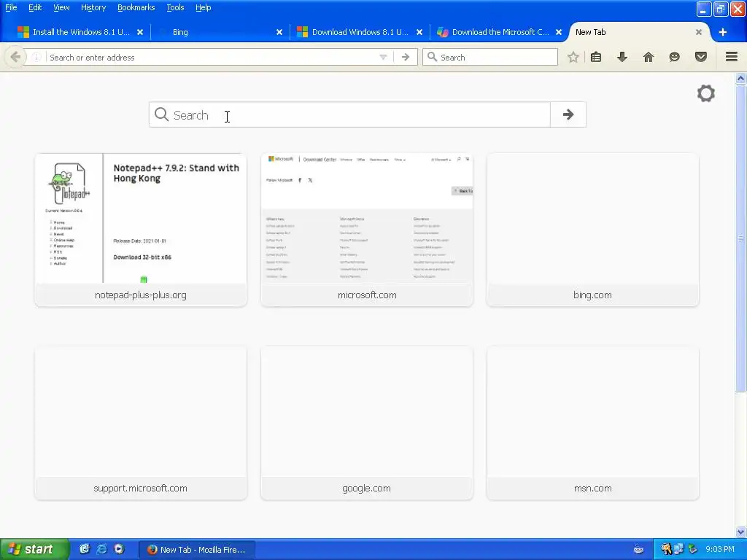
Task: Click Show Desktop quick launch icon
Action: pyautogui.click(x=85, y=549)
